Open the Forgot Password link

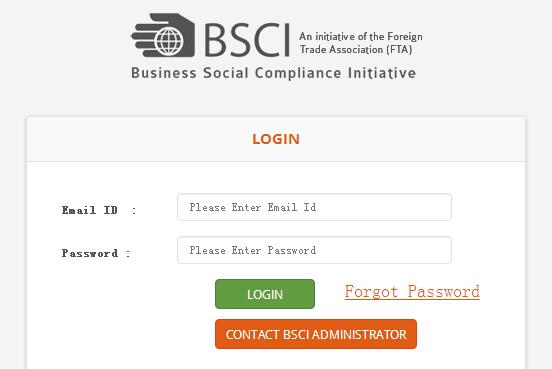coord(412,292)
